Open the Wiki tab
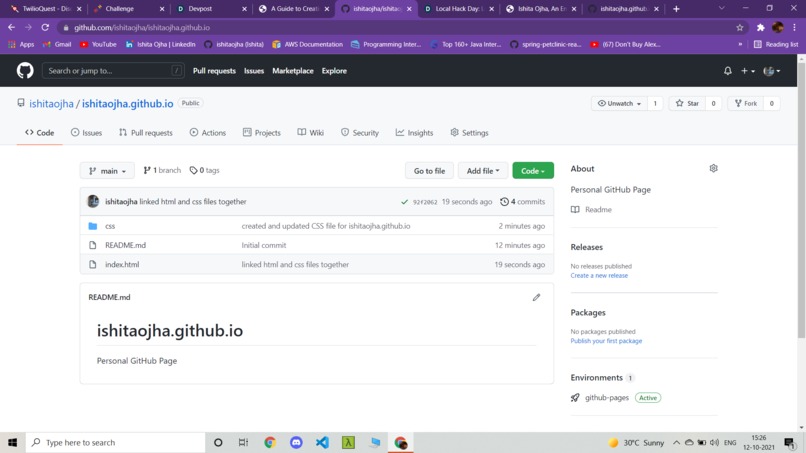The width and height of the screenshot is (806, 453). pyautogui.click(x=310, y=133)
